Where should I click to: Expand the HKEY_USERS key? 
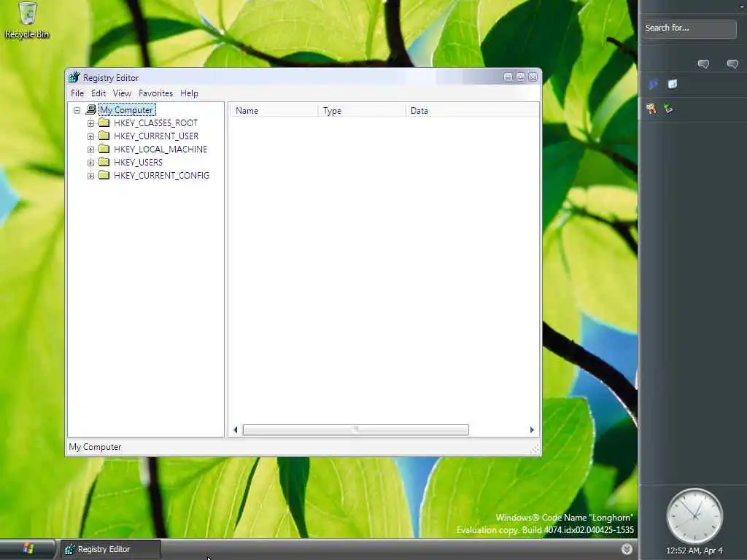90,163
